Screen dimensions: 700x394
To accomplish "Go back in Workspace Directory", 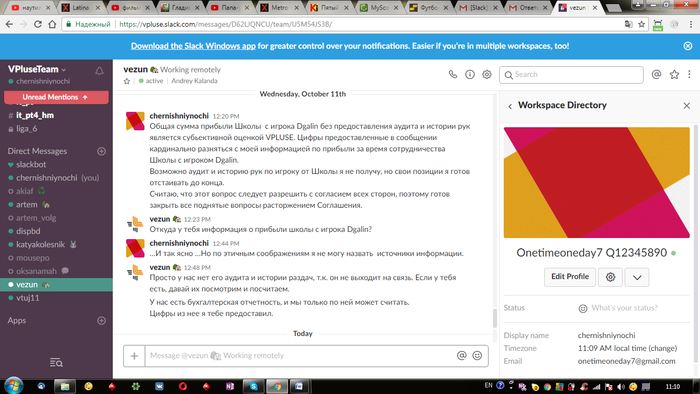I will pos(510,106).
